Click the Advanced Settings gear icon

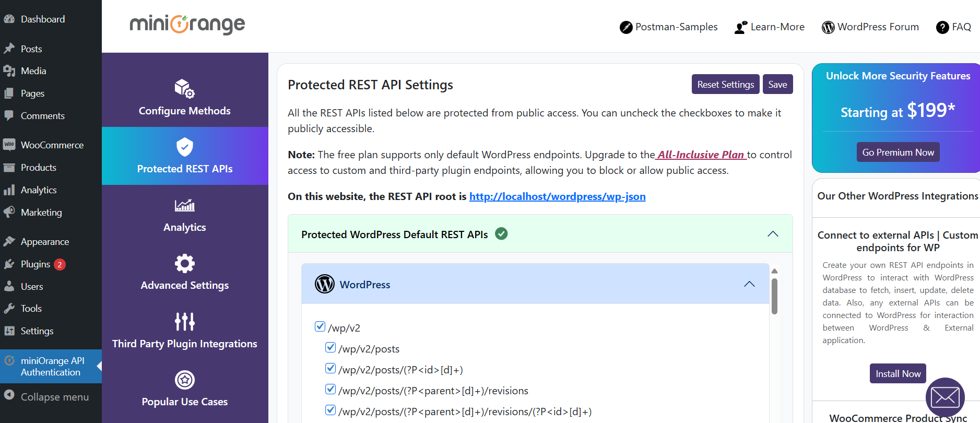point(185,264)
